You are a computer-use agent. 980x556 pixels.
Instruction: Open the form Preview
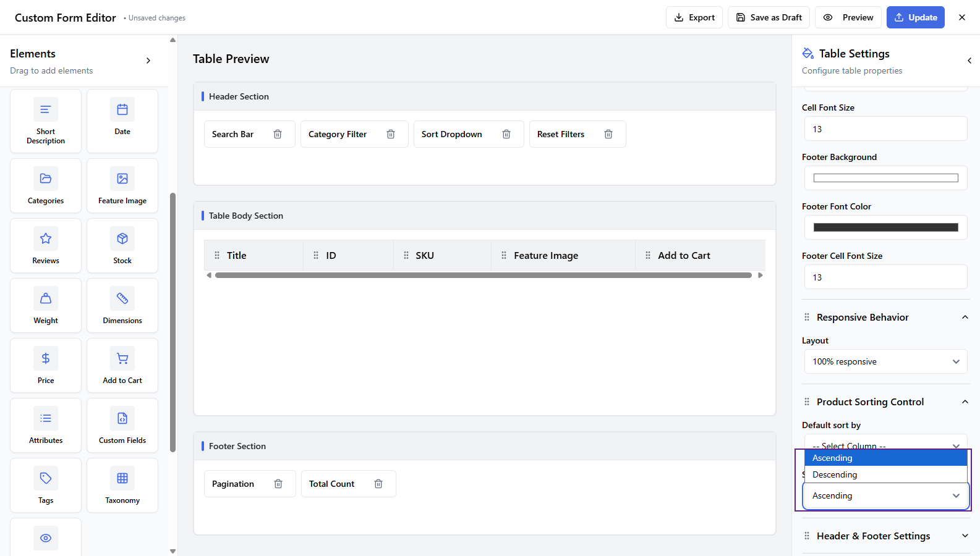click(848, 17)
